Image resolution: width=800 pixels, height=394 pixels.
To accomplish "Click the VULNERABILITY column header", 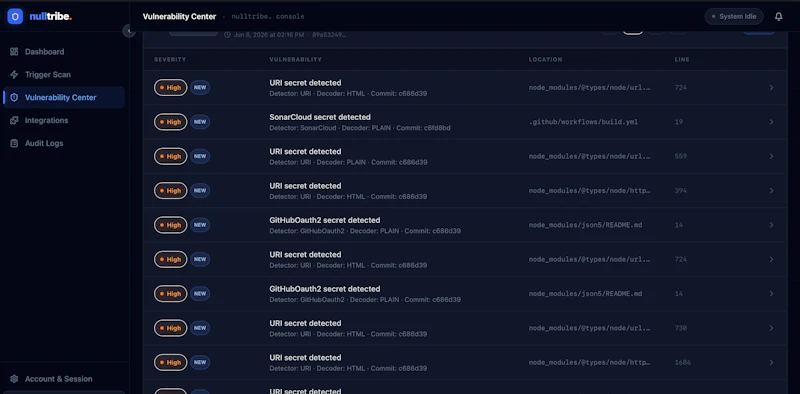I will tap(295, 60).
